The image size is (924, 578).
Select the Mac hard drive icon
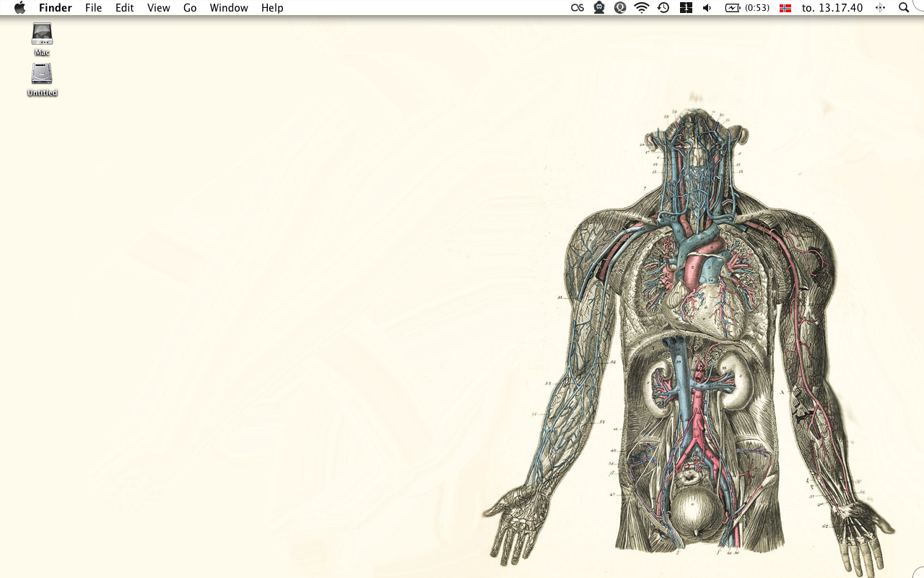tap(42, 34)
